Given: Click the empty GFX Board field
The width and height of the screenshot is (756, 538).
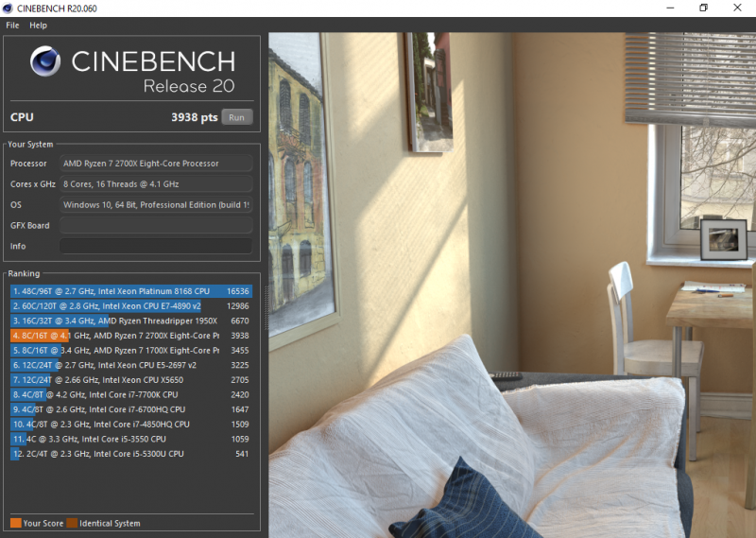Looking at the screenshot, I should [156, 226].
